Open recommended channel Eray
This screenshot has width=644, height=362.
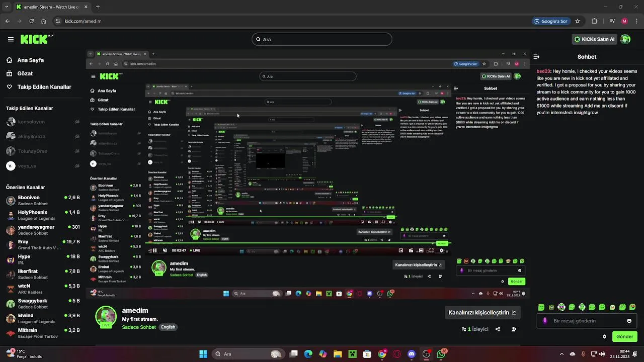coord(43,245)
